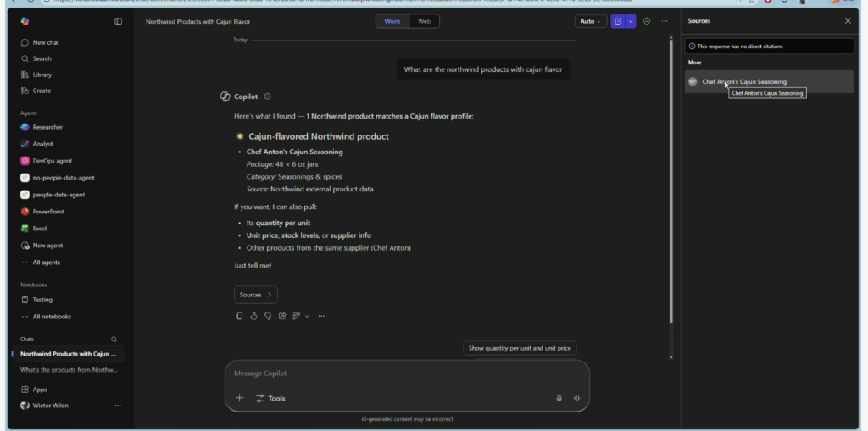
Task: Click the Message Copilot input field
Action: tap(407, 373)
